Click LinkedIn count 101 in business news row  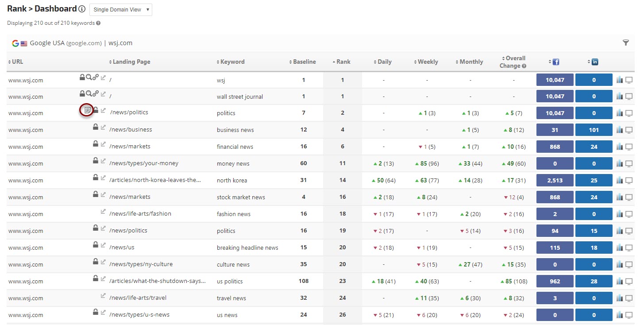click(x=594, y=130)
